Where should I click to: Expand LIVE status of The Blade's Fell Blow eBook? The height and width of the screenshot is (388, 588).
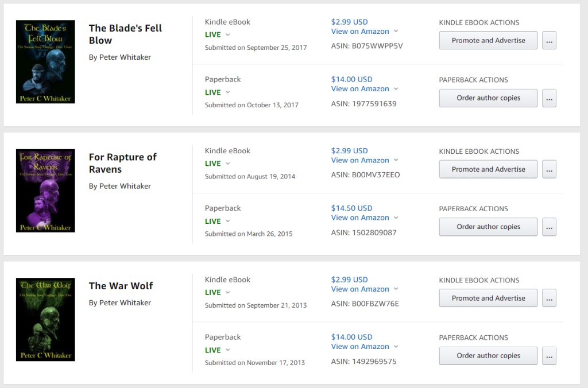(x=217, y=34)
